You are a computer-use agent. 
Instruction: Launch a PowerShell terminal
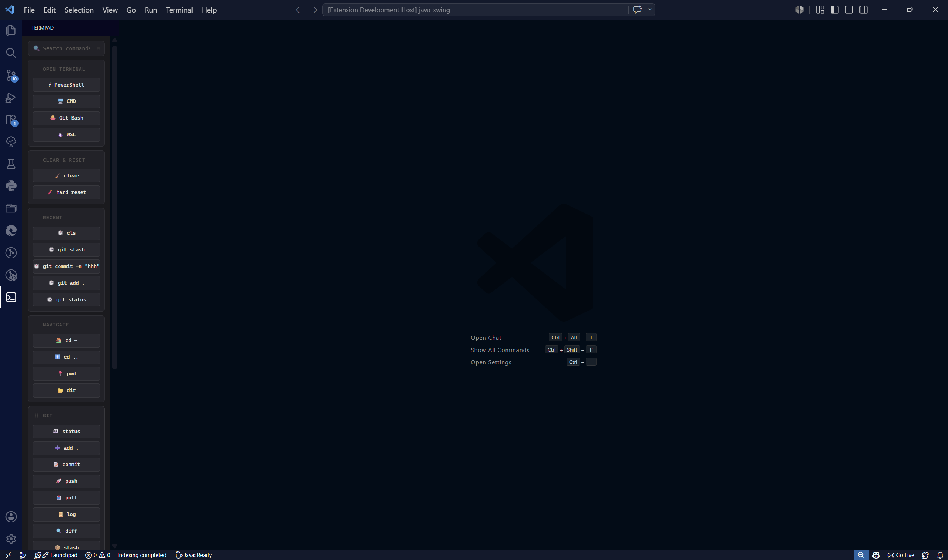pyautogui.click(x=66, y=85)
